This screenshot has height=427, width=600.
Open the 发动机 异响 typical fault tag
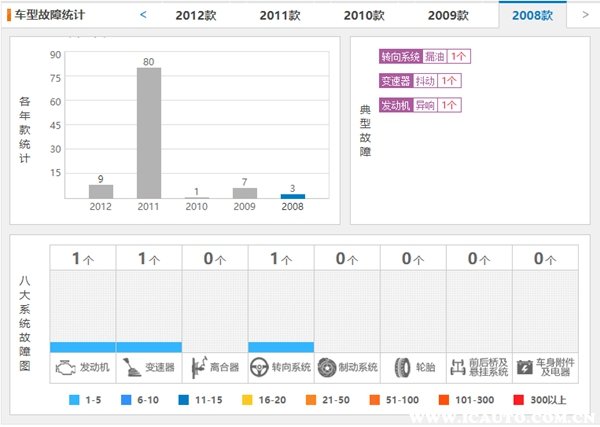[x=420, y=104]
